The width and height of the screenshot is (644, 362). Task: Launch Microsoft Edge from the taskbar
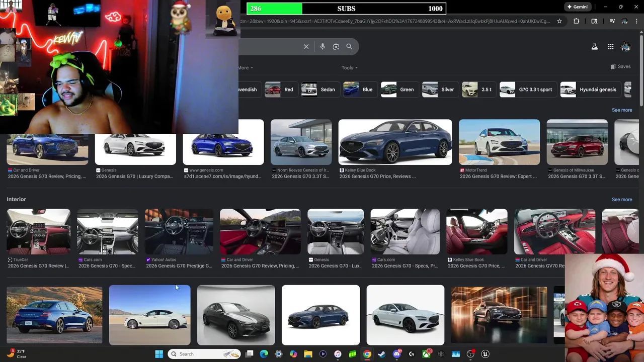264,354
